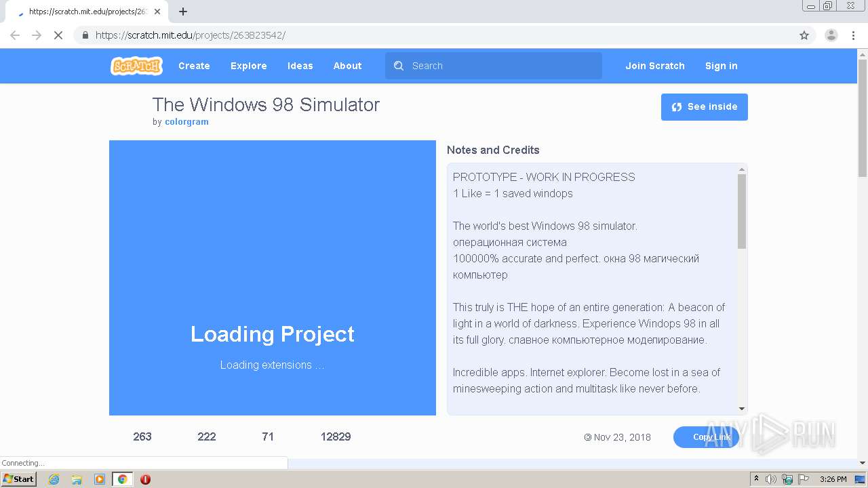Open the Chrome three-dot menu

[x=853, y=35]
